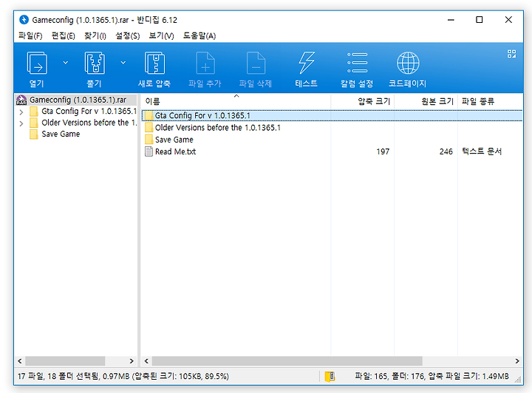Click the 풀기 (Extract) toolbar icon

(95, 63)
